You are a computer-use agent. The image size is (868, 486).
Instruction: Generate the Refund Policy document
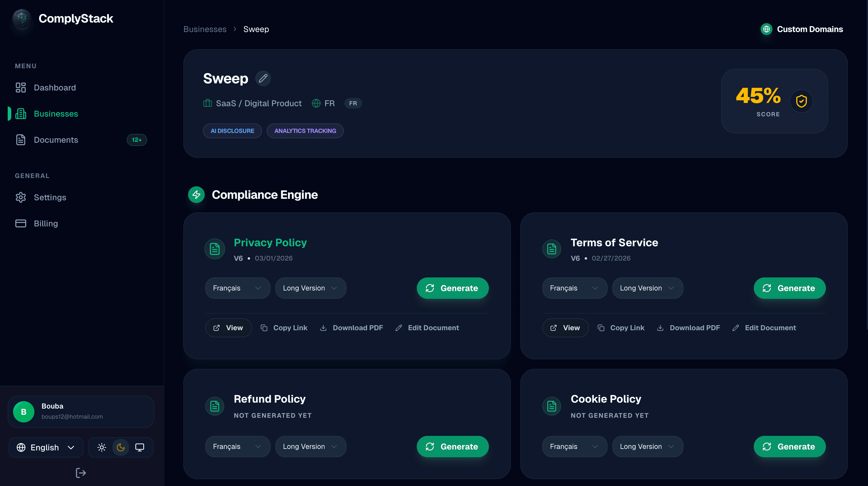452,446
